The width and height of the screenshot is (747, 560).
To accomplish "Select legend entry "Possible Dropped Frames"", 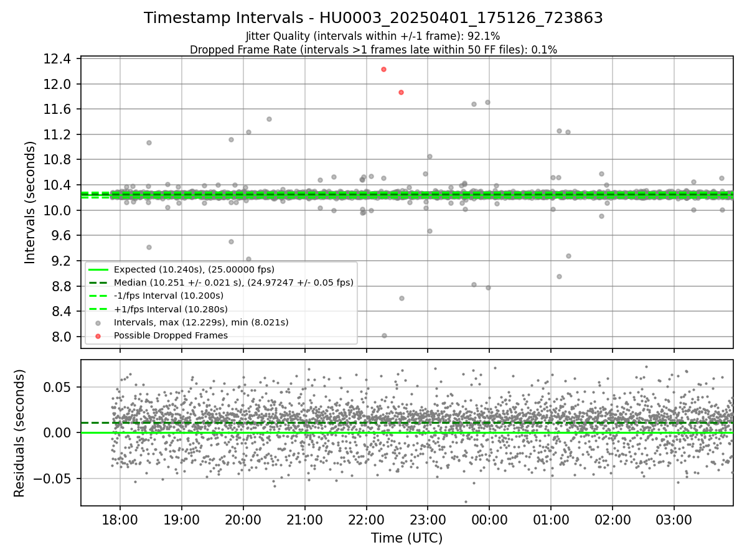I will pyautogui.click(x=171, y=335).
